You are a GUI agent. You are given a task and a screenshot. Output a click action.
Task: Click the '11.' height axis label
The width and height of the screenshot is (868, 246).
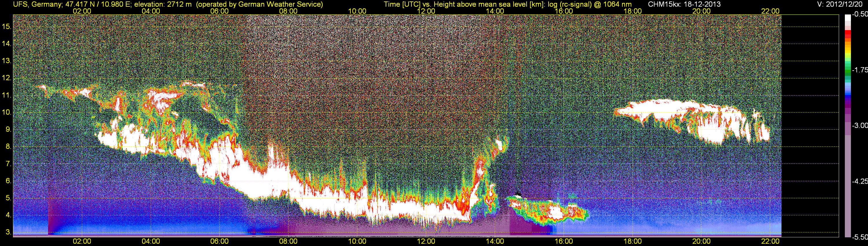(x=7, y=95)
